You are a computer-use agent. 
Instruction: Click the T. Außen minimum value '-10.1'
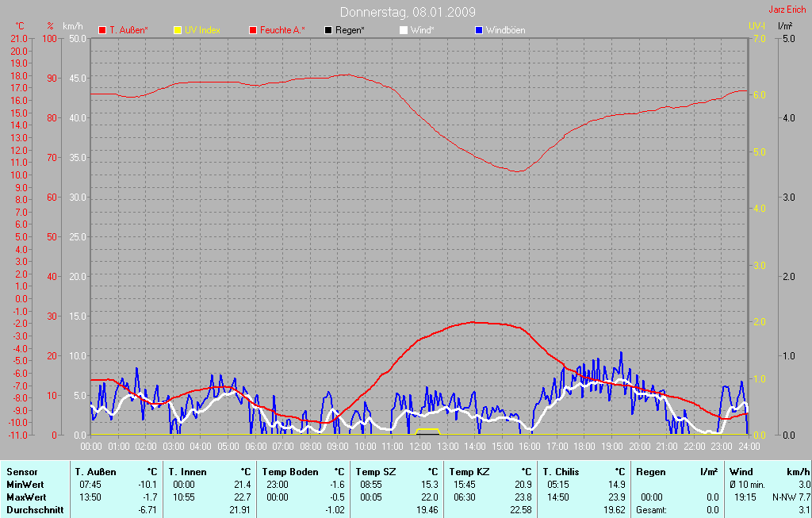[x=147, y=485]
